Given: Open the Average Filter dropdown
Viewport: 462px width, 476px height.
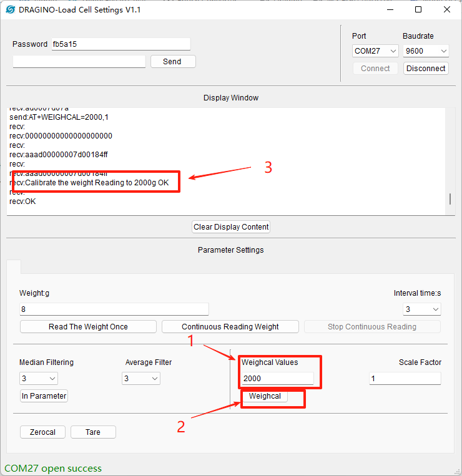Looking at the screenshot, I should 141,379.
